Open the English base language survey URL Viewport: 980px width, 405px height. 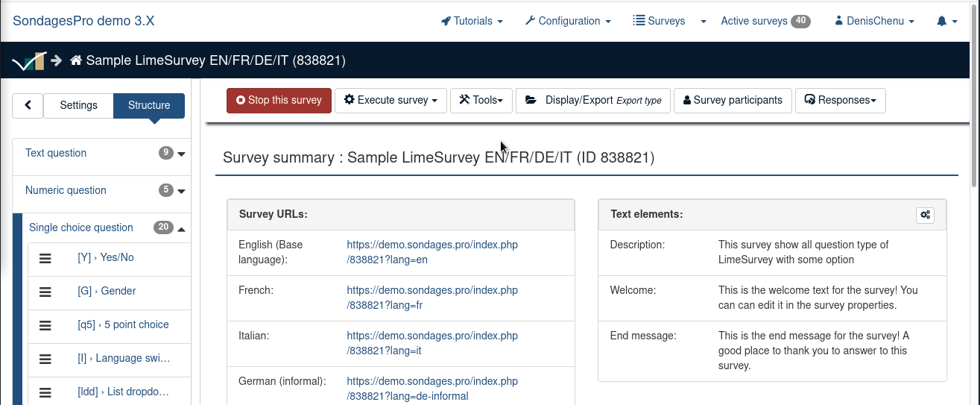[x=431, y=252]
